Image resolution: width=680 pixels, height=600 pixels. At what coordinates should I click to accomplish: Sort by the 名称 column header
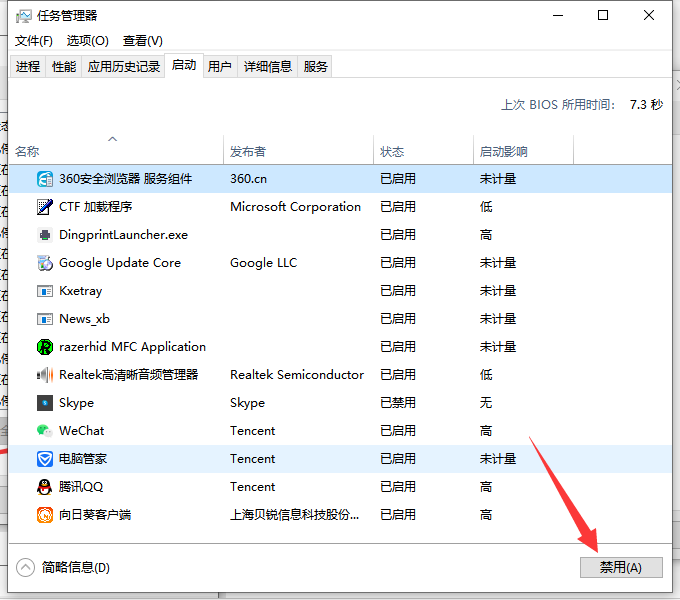tap(28, 152)
